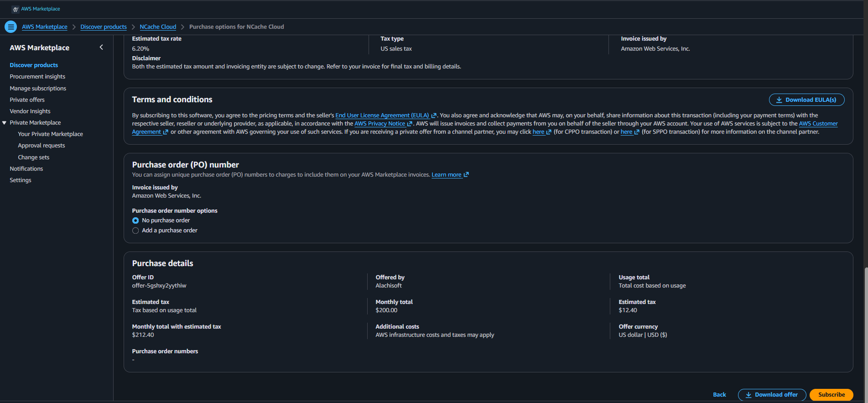Click the 'Alachisoft' offered by value
Image resolution: width=868 pixels, height=403 pixels.
point(389,286)
